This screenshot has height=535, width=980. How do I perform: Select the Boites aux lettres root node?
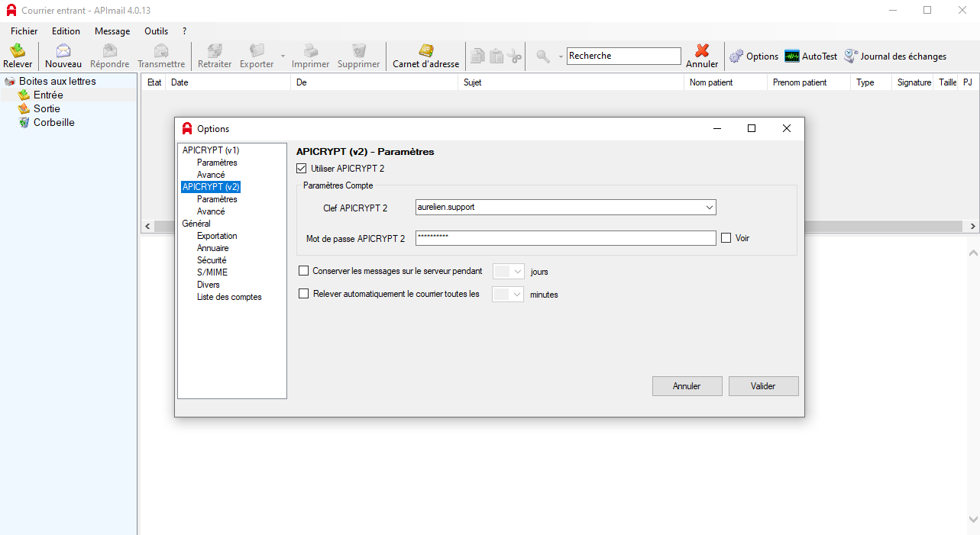click(57, 81)
